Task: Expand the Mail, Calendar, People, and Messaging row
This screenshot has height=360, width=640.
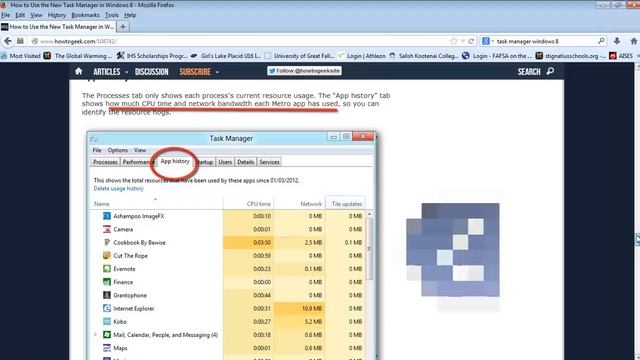Action: click(96, 335)
